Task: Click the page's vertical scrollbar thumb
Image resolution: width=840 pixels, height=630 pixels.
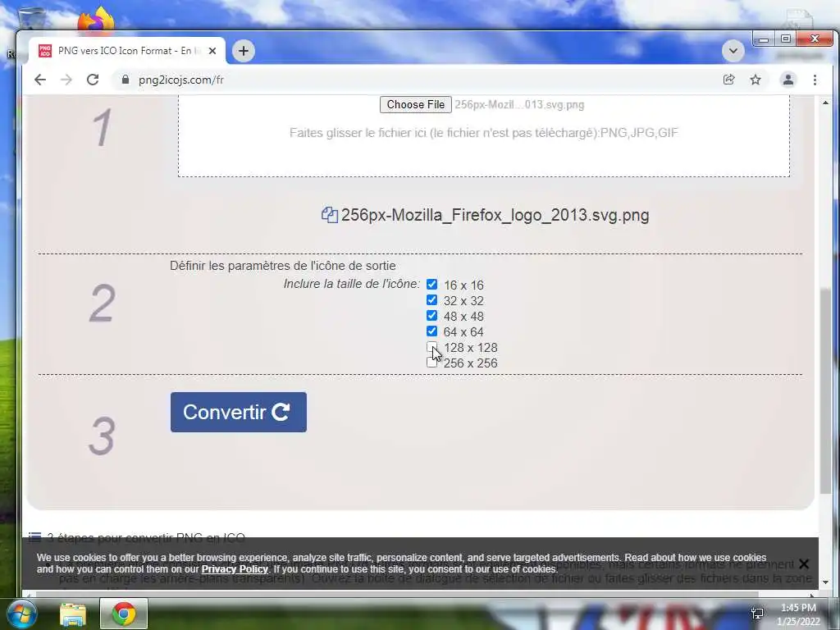Action: (825, 391)
